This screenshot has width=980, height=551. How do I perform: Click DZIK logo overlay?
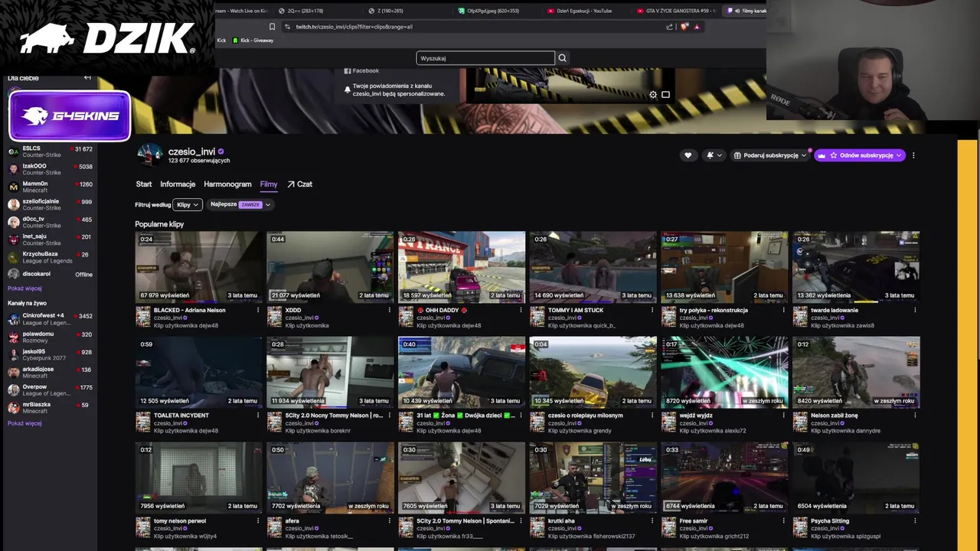tap(107, 37)
